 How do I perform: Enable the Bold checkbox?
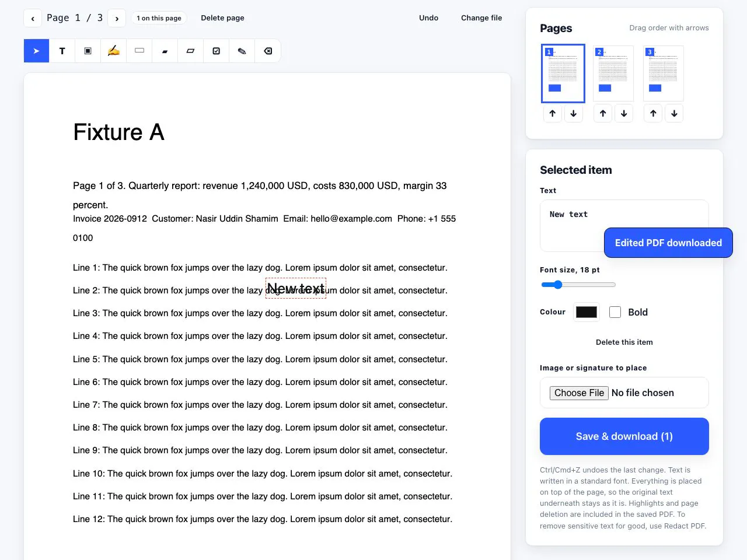615,312
